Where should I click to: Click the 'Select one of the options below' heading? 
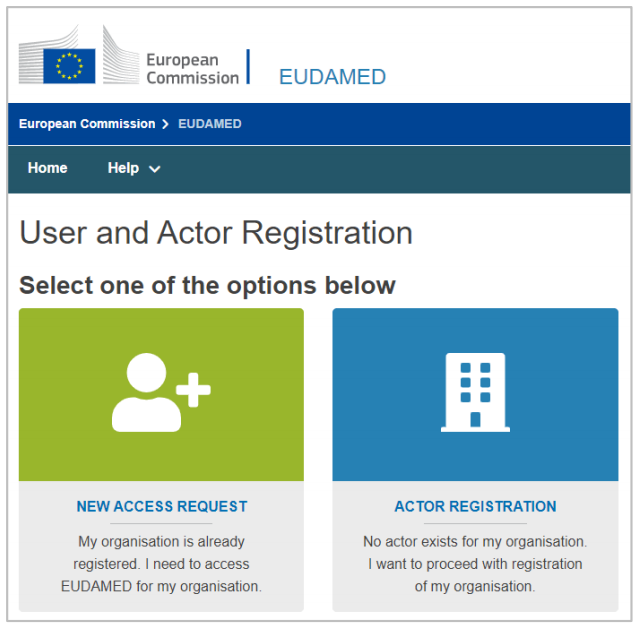pyautogui.click(x=207, y=285)
